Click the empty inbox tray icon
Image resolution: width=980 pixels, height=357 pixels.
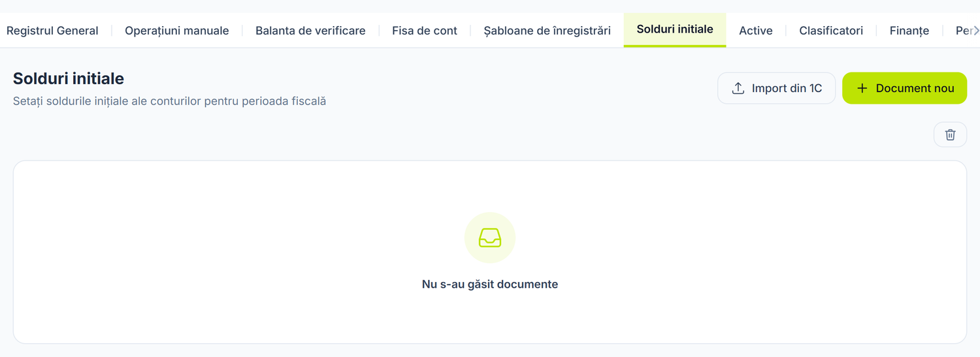490,238
